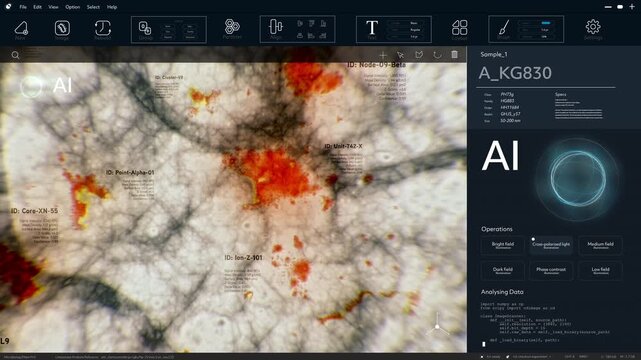The image size is (641, 360).
Task: Click the ID: Point-Alpha-01 annotation label
Action: 130,173
